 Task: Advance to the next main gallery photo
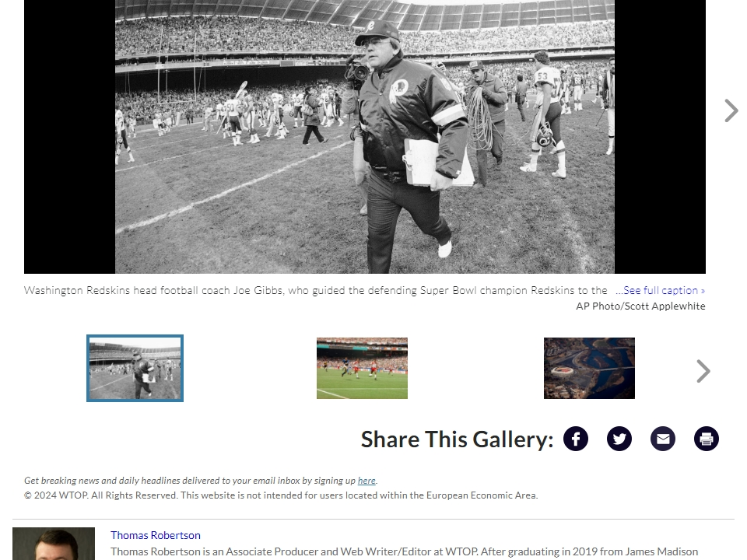[x=731, y=110]
